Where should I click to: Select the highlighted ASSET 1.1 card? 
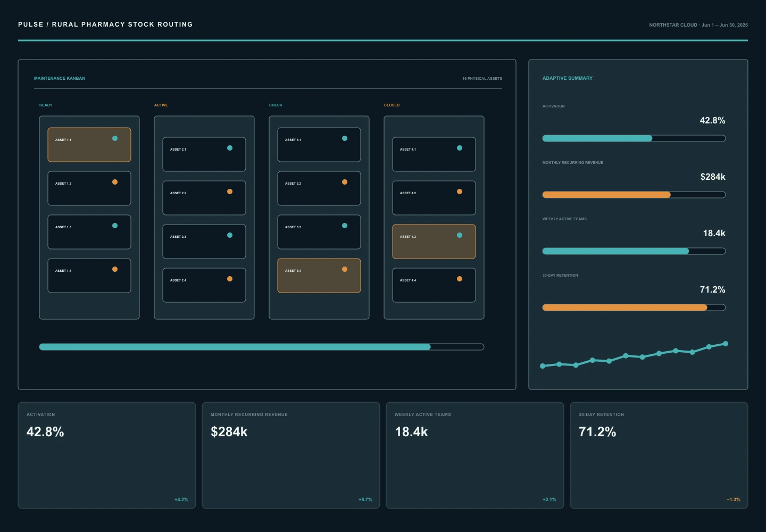click(x=89, y=145)
